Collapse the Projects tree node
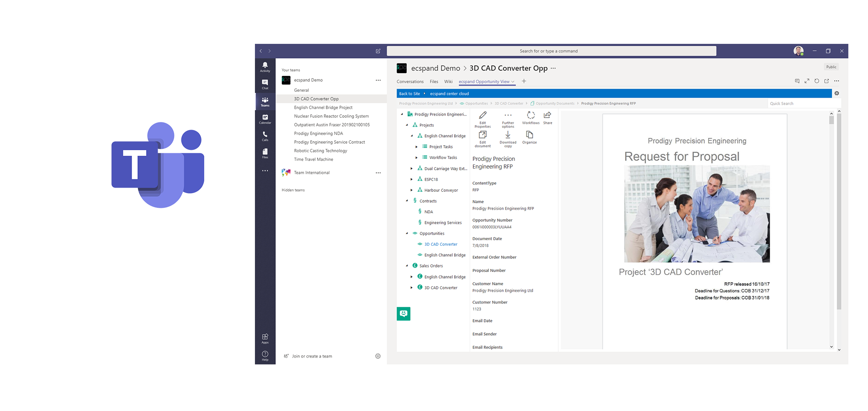Screen dimensions: 868x411 [407, 125]
